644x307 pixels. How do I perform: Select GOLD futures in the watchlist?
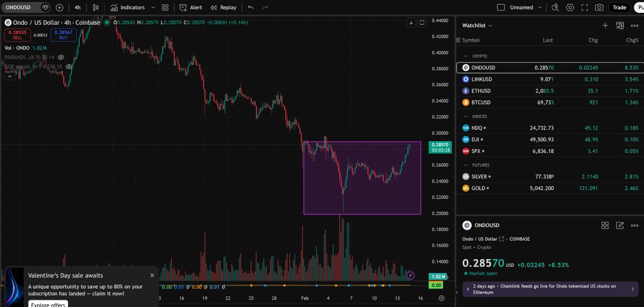coord(550,188)
